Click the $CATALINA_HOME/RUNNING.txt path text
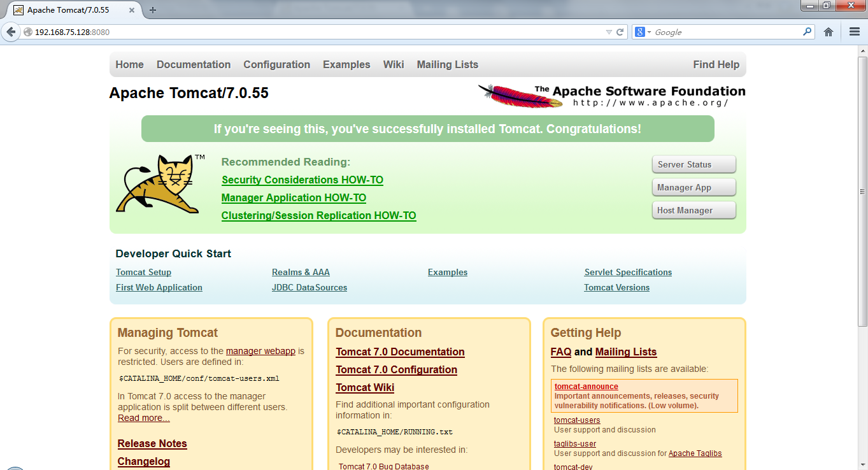The height and width of the screenshot is (470, 868). pos(395,432)
